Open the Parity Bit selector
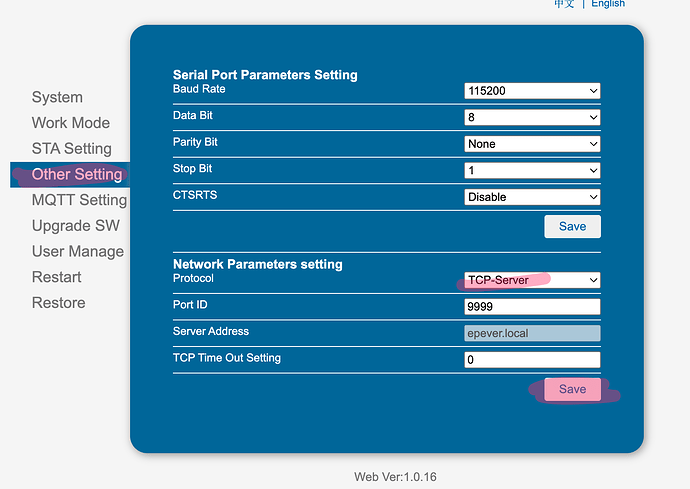The height and width of the screenshot is (489, 690). click(532, 144)
